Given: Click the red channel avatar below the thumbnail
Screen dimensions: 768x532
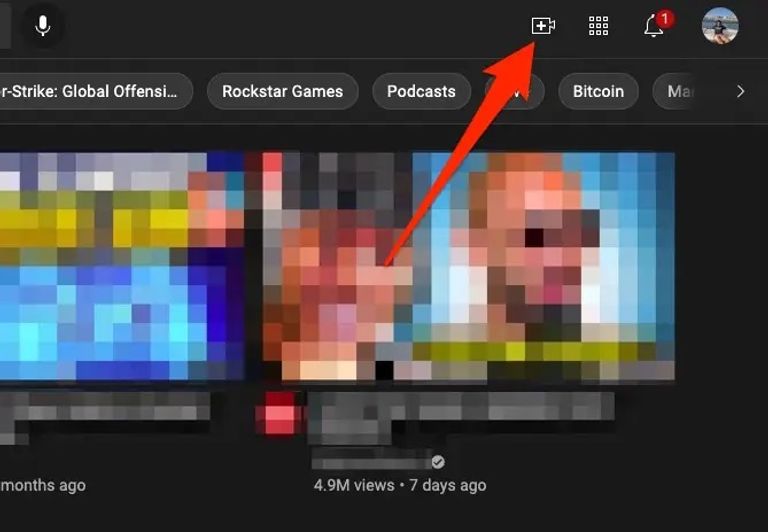Looking at the screenshot, I should 280,413.
